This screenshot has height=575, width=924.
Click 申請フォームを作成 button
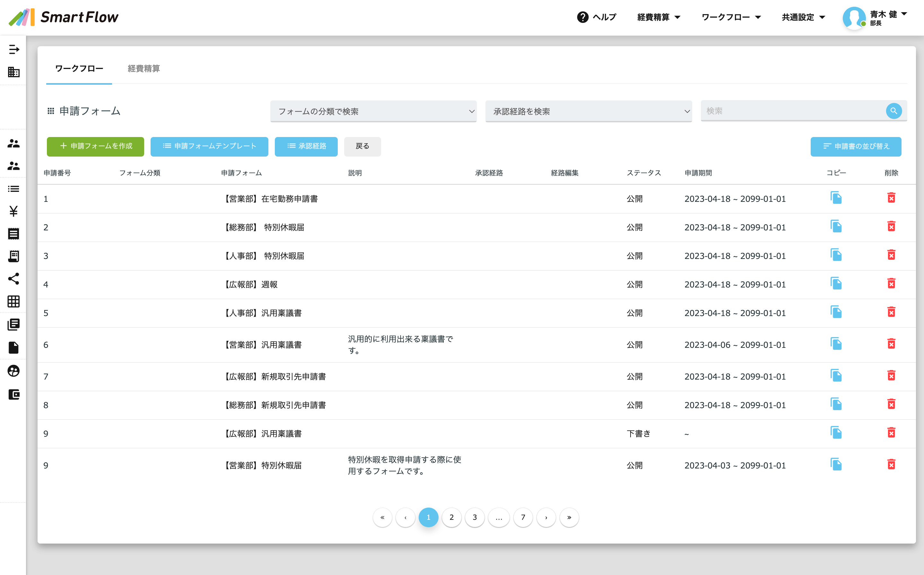pos(95,146)
